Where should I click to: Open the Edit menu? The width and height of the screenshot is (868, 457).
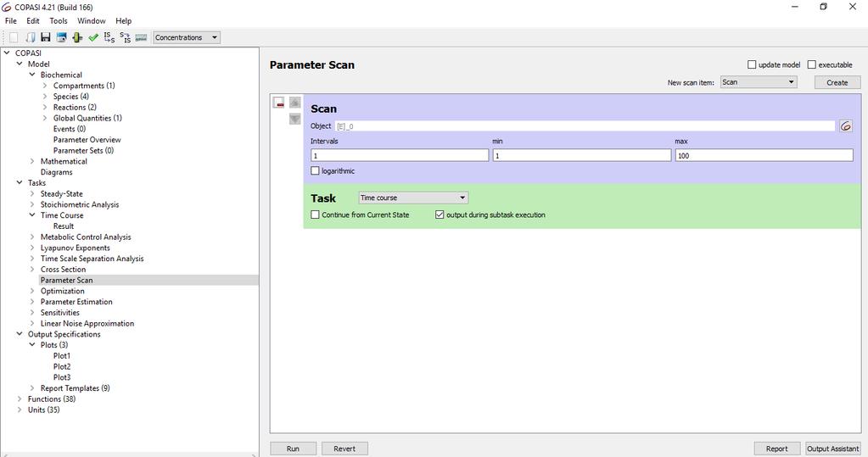[33, 21]
